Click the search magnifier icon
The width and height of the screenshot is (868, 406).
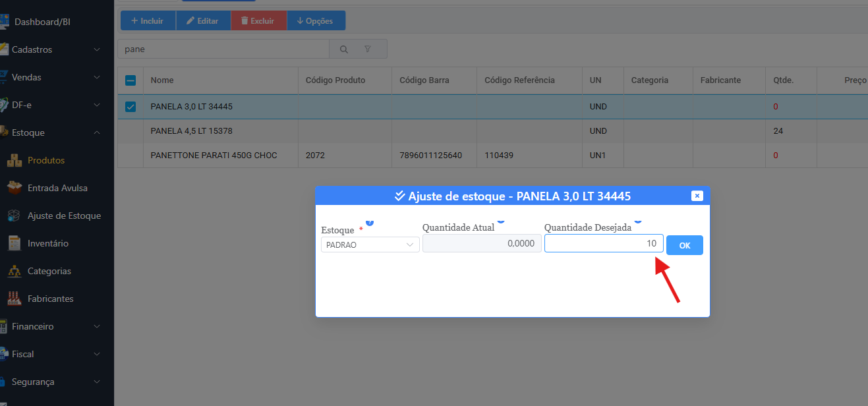(x=343, y=49)
